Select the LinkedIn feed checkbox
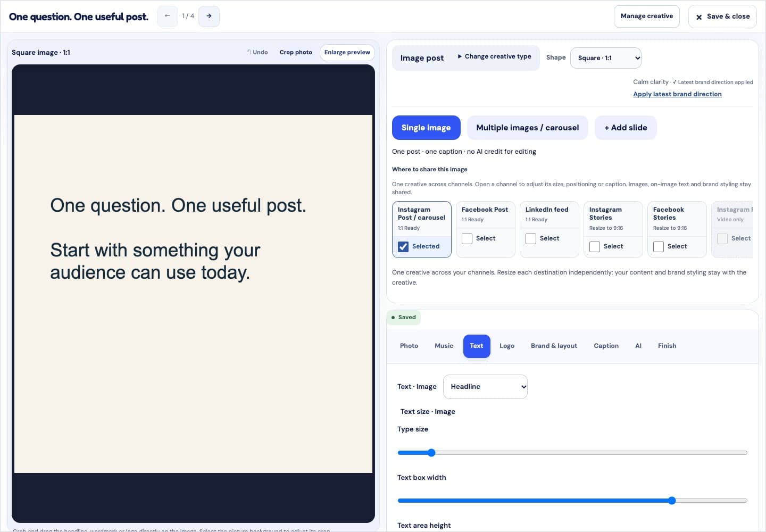The height and width of the screenshot is (532, 766). [x=531, y=239]
